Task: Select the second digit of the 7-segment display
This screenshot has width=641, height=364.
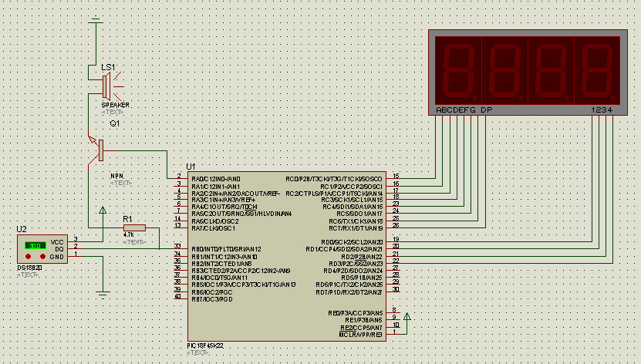Action: [504, 71]
